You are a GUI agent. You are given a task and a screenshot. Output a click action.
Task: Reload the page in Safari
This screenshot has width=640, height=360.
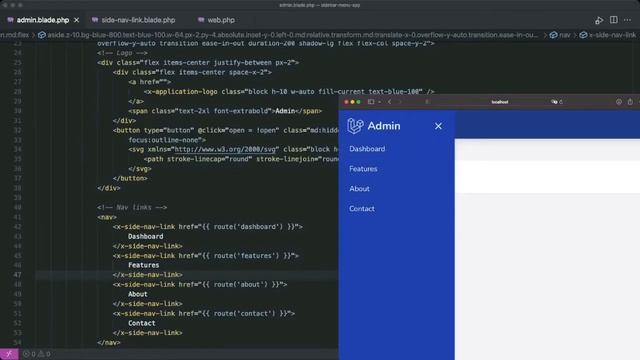coord(561,102)
